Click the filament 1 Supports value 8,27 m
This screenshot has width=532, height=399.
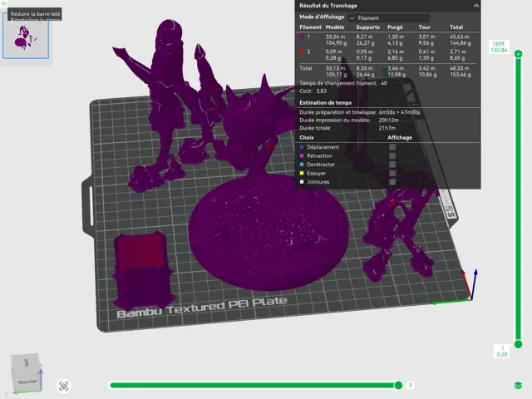(364, 37)
